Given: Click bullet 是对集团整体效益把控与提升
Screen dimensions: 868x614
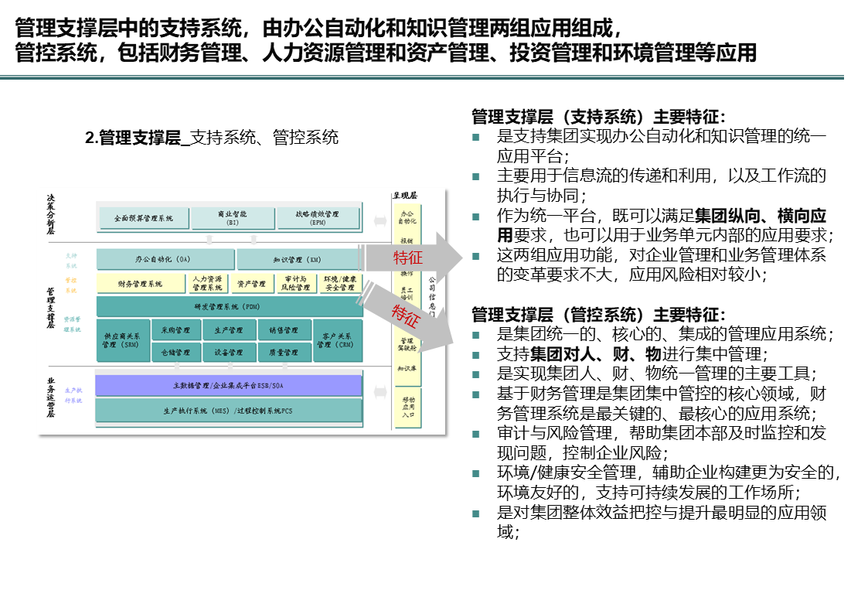Looking at the screenshot, I should click(661, 522).
